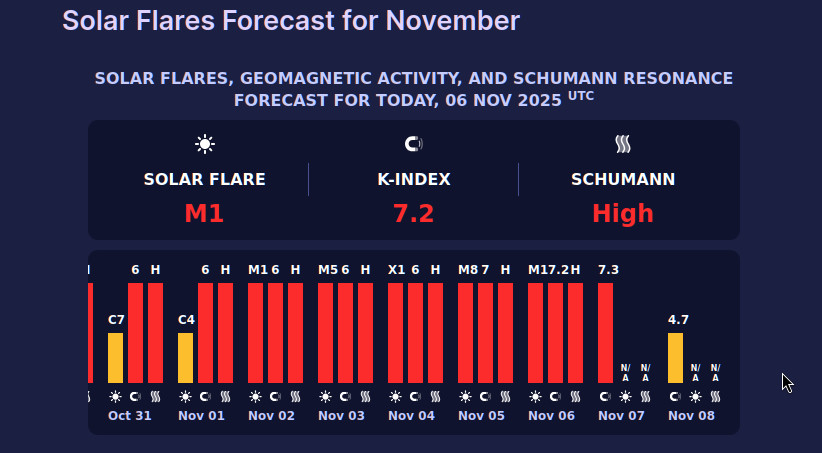Click the sun icon above Oct 31
Viewport: 822px width, 453px height.
(115, 396)
